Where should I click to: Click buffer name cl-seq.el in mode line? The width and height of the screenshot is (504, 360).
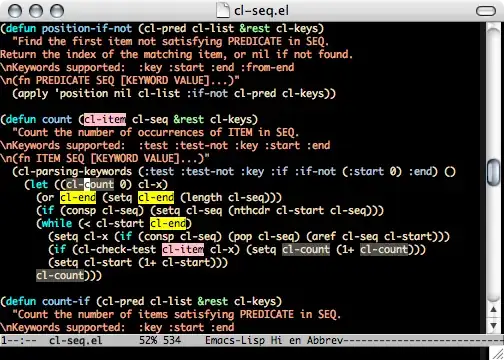click(x=76, y=341)
